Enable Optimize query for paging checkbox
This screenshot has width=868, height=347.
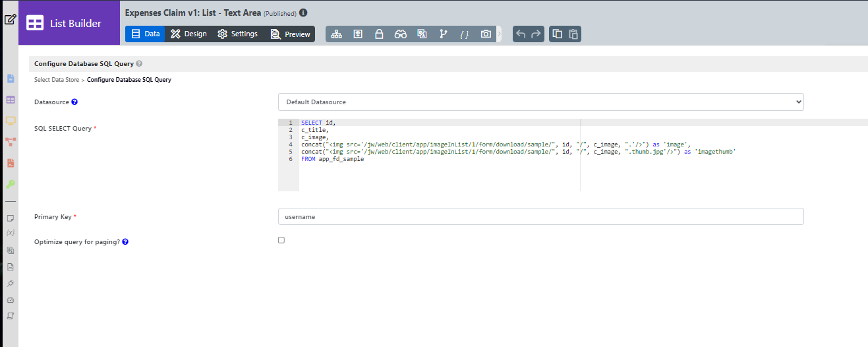(281, 240)
